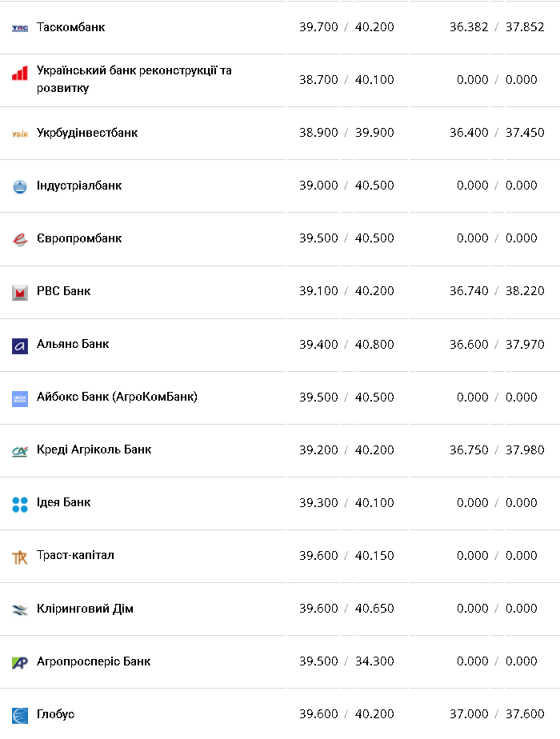Click the 36.750 rate for Креді Агріколь

coord(469,449)
